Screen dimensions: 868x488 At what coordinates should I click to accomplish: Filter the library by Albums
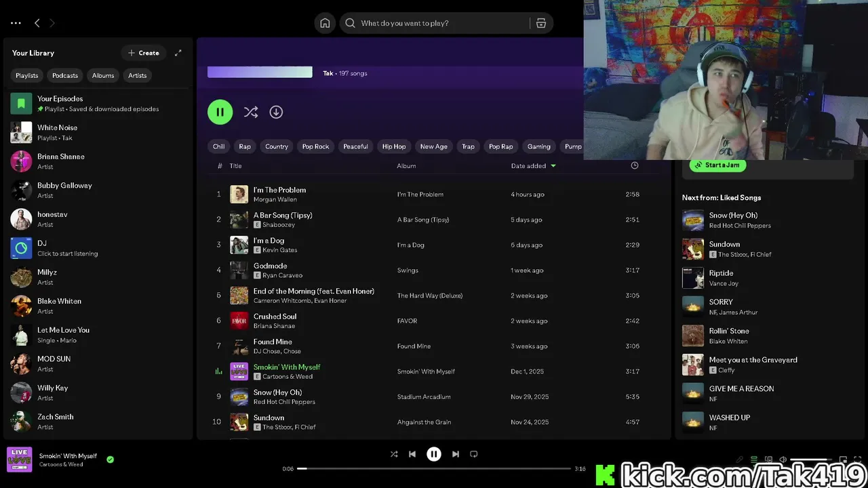click(103, 75)
